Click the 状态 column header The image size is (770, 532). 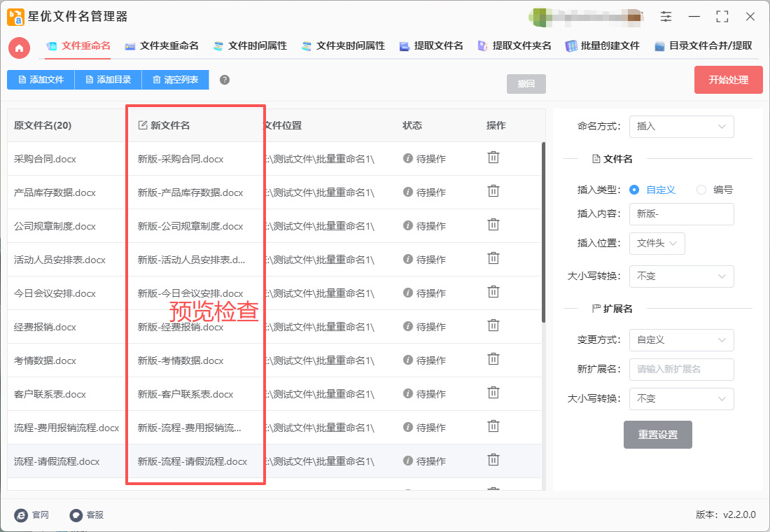(412, 125)
